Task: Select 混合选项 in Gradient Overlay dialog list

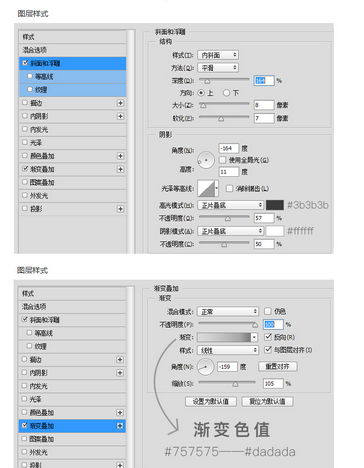Action: 72,307
